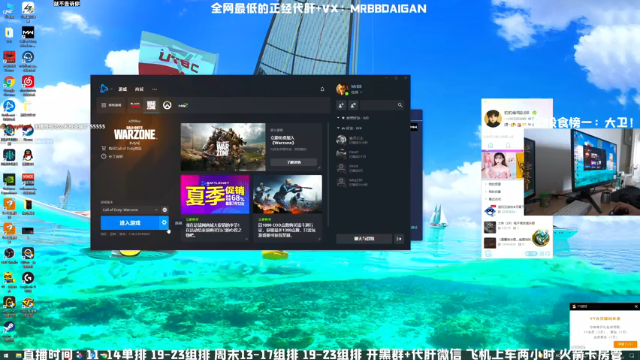Open the Games menu in Battle.net
640x360 pixels.
(x=122, y=89)
